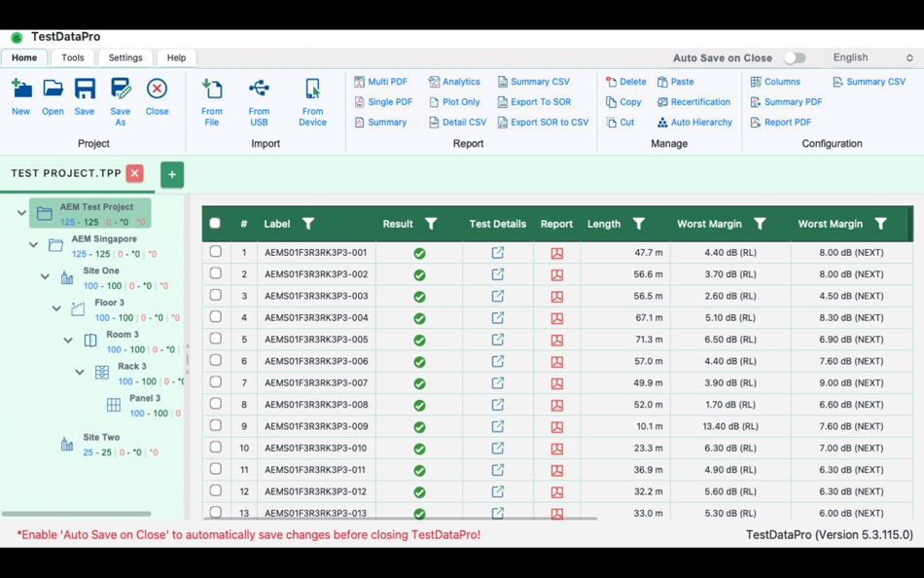Click Cut in the Manage group
Viewport: 924px width, 578px height.
click(620, 122)
